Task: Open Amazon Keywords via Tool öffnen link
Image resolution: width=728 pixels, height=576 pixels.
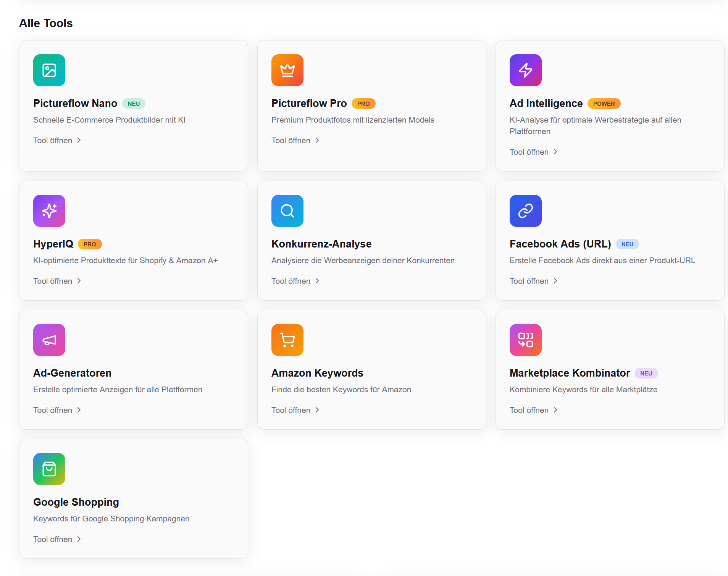Action: [x=295, y=410]
